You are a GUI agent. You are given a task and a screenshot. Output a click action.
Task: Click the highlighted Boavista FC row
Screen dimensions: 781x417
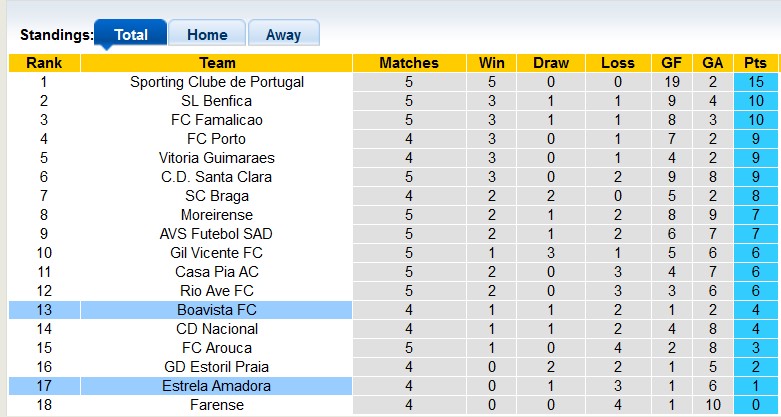coord(217,310)
